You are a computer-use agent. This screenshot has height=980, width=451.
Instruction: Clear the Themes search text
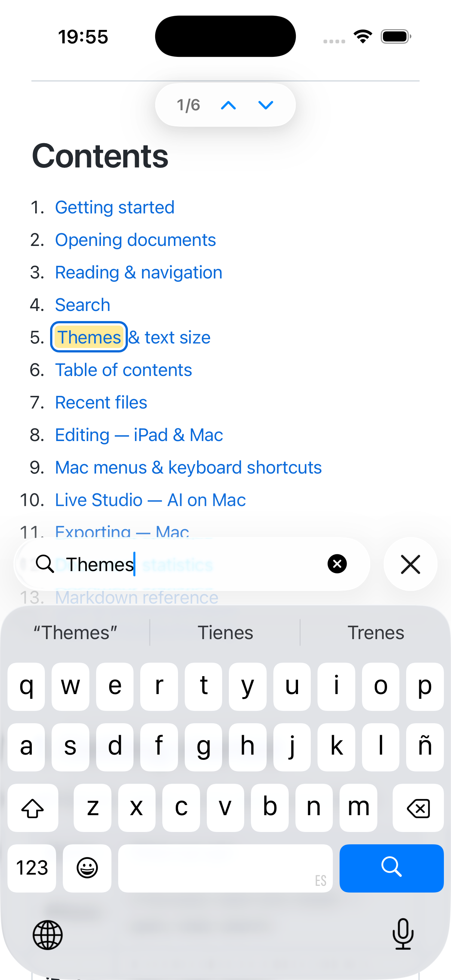coord(337,564)
